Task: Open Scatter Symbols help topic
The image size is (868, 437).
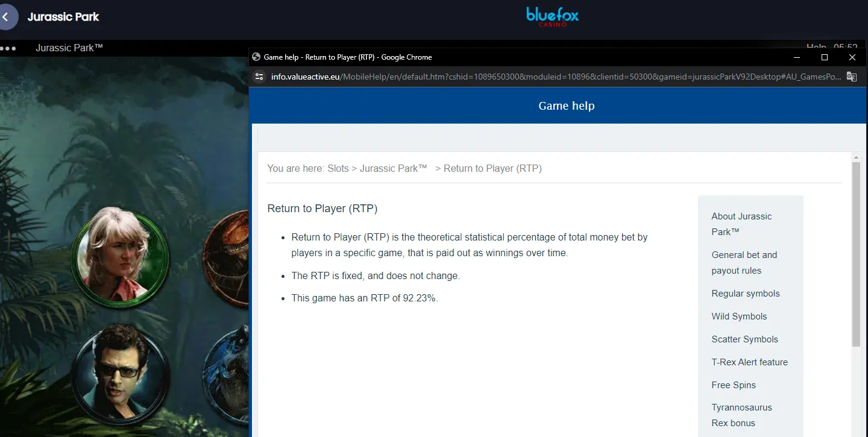Action: point(744,339)
